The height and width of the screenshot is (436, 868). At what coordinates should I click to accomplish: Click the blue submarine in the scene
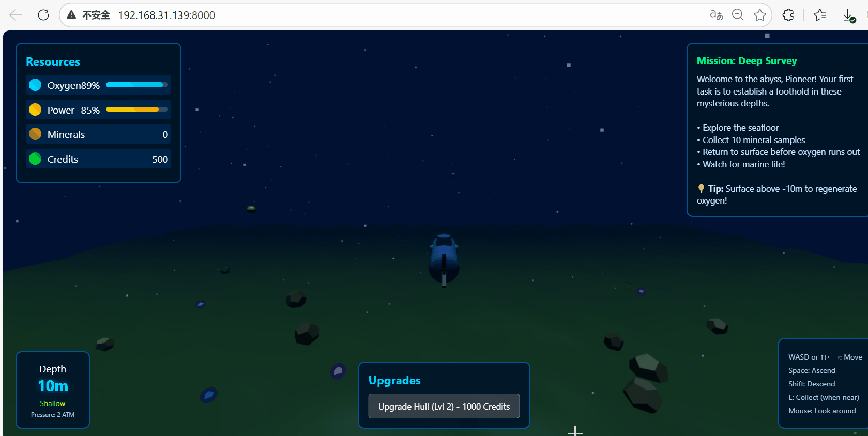coord(444,259)
